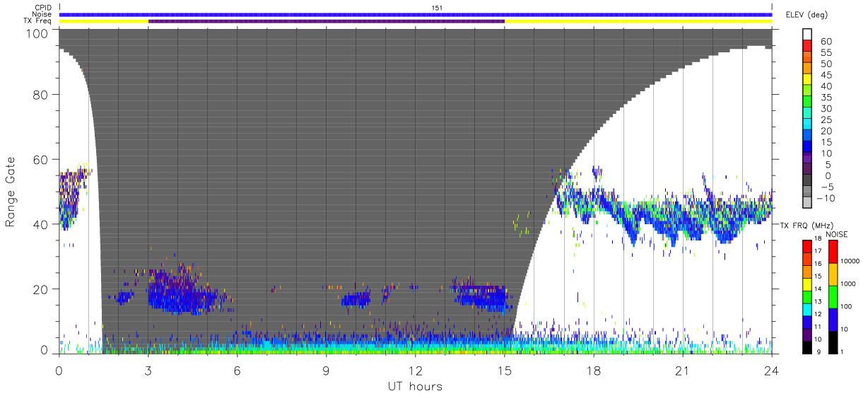
Task: Click the green 100-1000 cell of NOISE legend
Action: 833,297
